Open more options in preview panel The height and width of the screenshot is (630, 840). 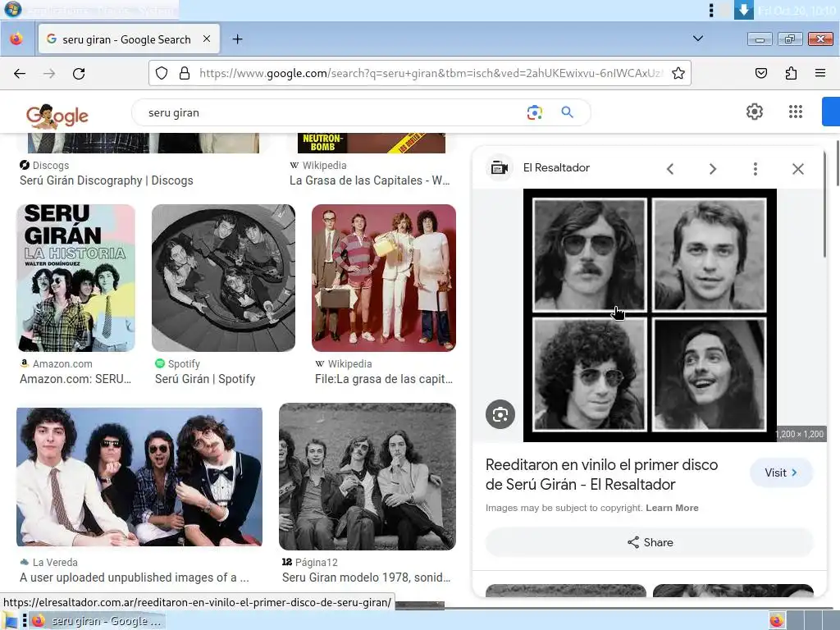coord(756,169)
